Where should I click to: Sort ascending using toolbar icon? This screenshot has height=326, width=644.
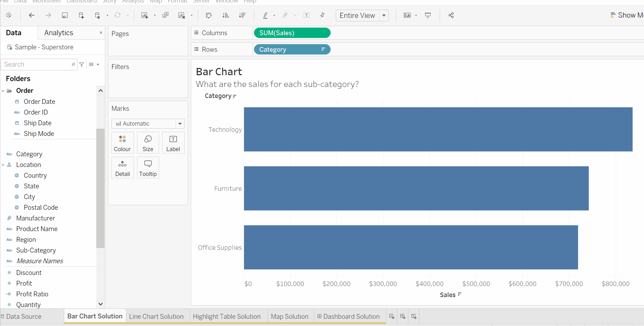pos(225,15)
